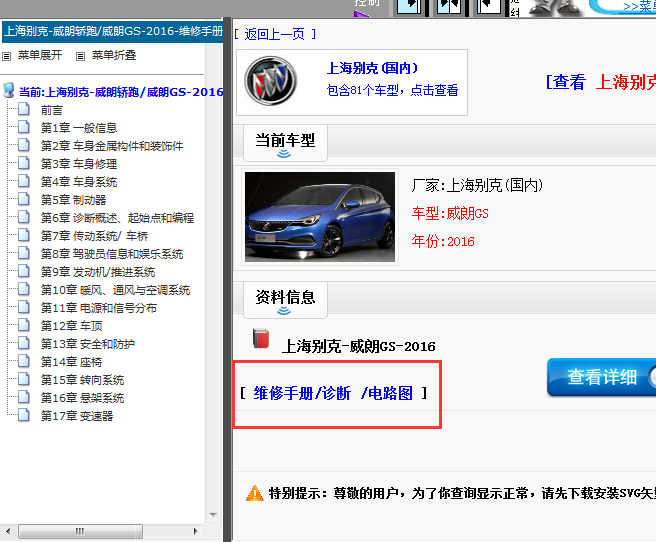Open 第7章 传动系统/车桥
The image size is (656, 542).
coord(94,236)
